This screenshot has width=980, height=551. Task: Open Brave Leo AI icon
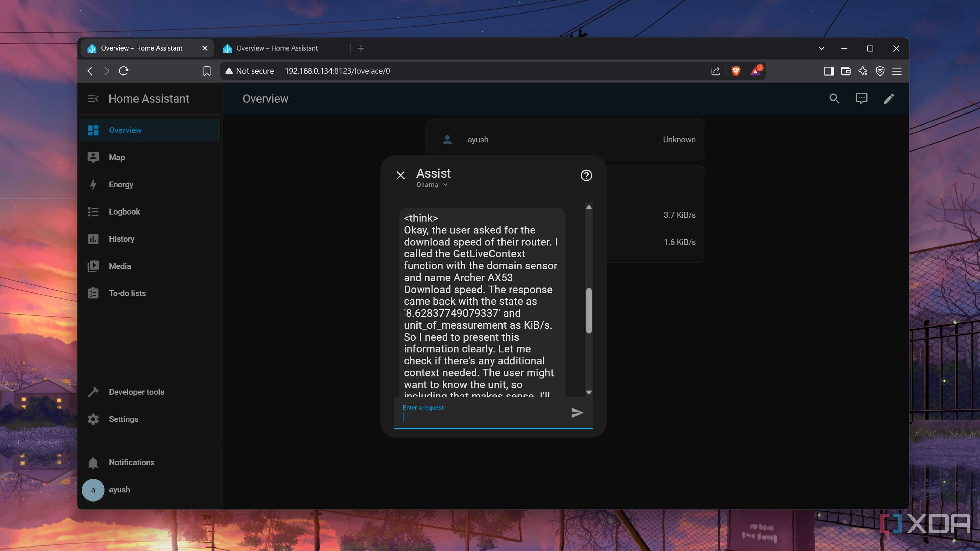click(x=863, y=71)
